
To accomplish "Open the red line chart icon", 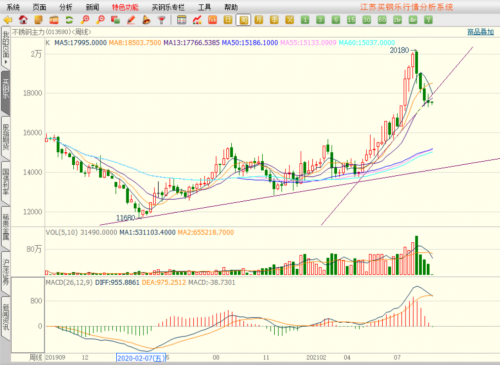I will pyautogui.click(x=197, y=20).
